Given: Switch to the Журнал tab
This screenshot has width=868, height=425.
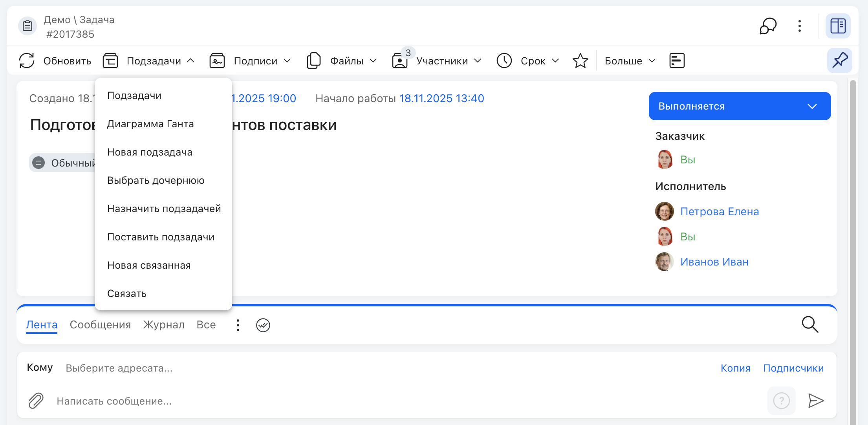Looking at the screenshot, I should (164, 325).
